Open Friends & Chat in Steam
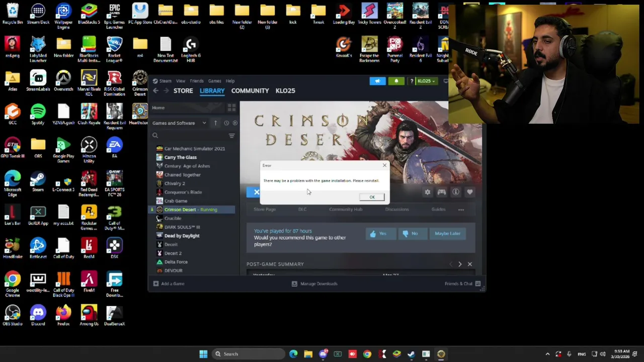Viewport: 644px width, 362px height. [462, 284]
